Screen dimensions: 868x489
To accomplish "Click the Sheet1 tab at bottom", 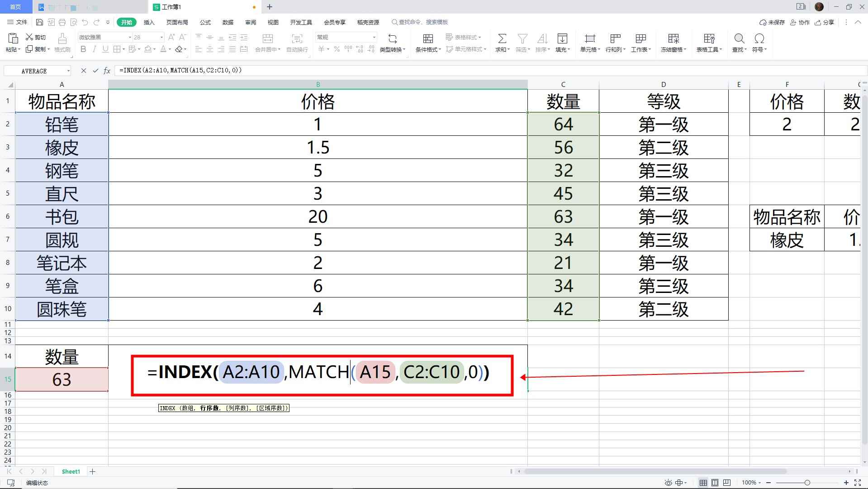I will coord(71,471).
